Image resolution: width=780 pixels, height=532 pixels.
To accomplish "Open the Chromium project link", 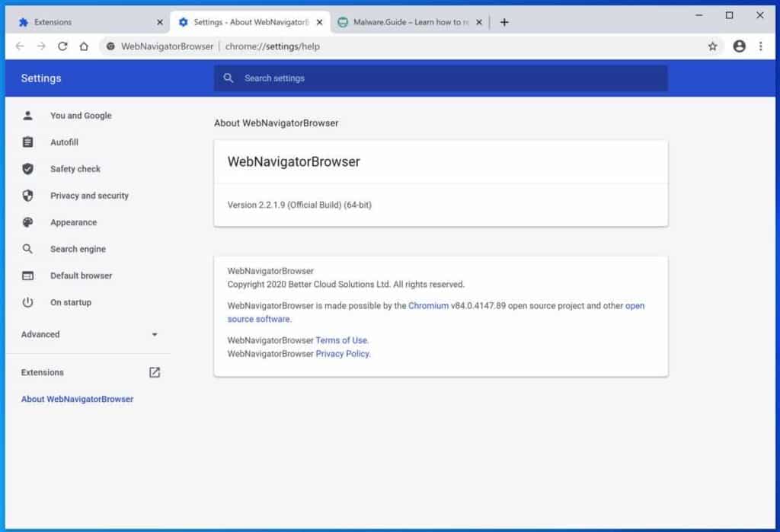I will [x=428, y=305].
